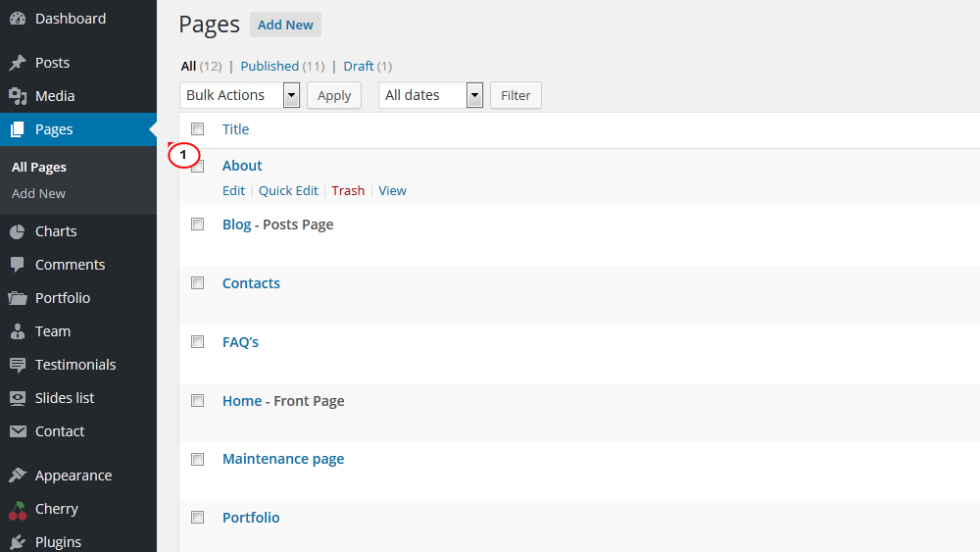980x552 pixels.
Task: Open the Add New submenu item under Pages
Action: tap(39, 194)
